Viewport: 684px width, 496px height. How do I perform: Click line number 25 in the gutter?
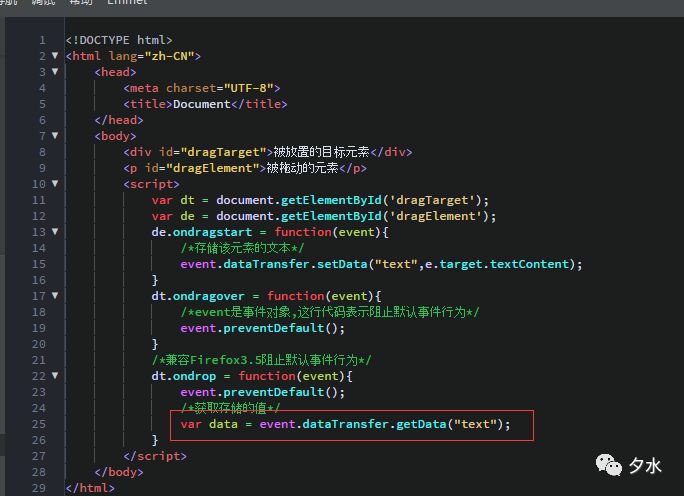tap(39, 424)
